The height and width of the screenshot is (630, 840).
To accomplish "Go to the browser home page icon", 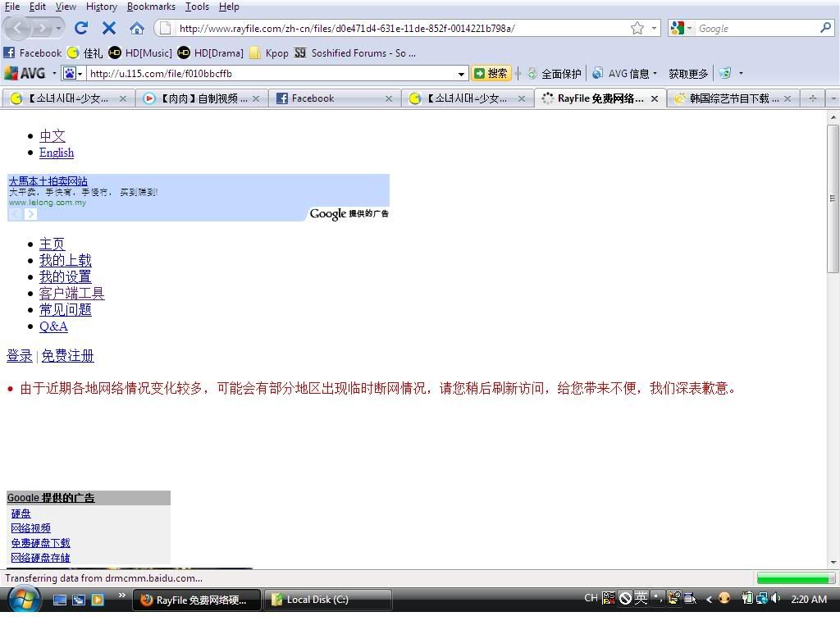I will [x=137, y=28].
